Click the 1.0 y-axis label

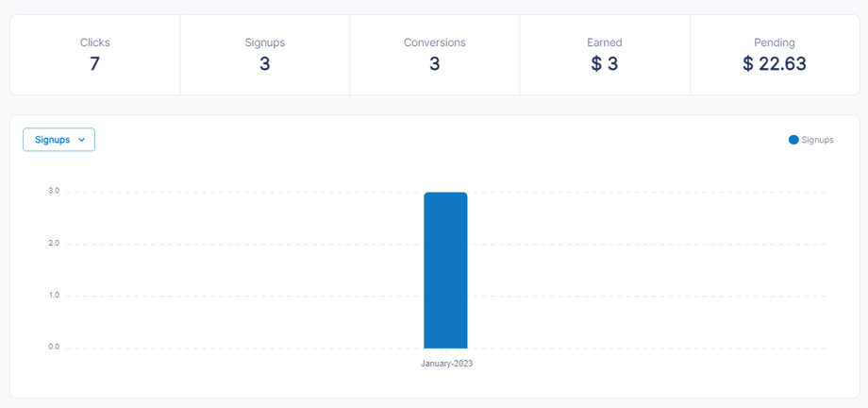pos(54,296)
